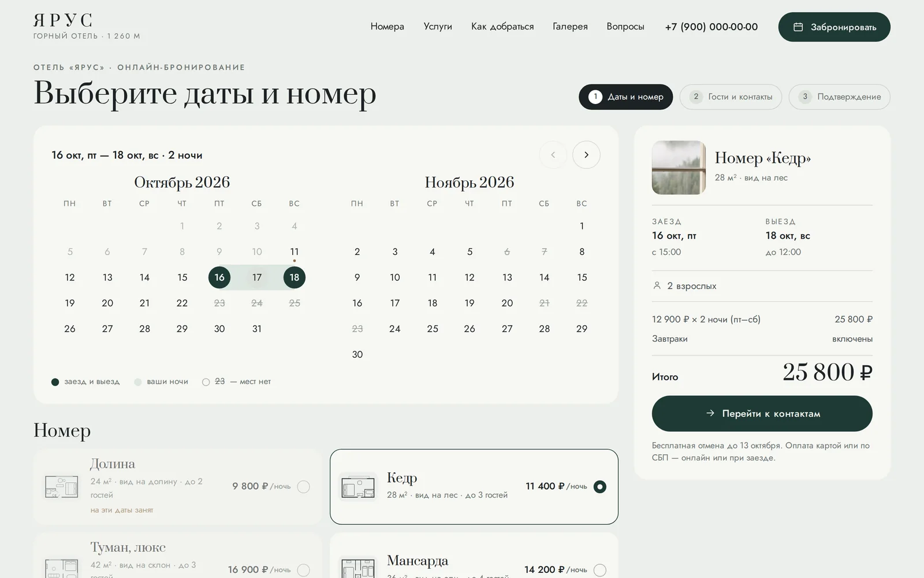Image resolution: width=924 pixels, height=578 pixels.
Task: Select November 24 in the calendar
Action: [395, 329]
